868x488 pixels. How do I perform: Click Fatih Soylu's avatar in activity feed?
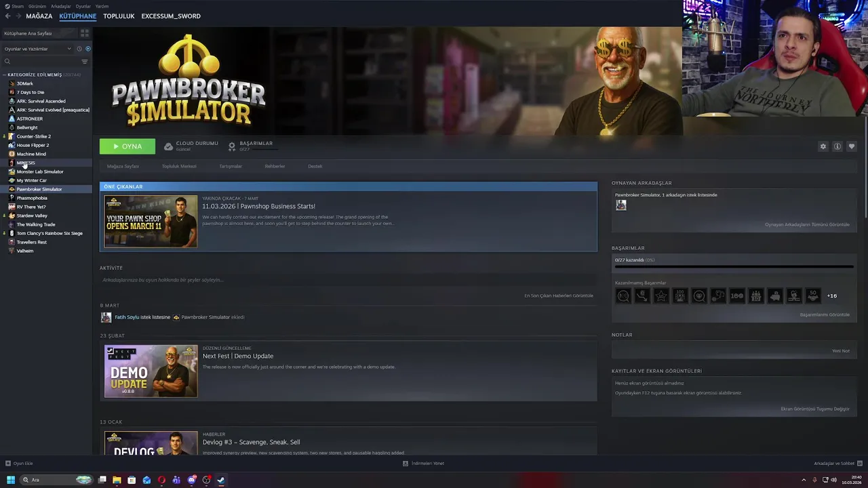pyautogui.click(x=106, y=317)
